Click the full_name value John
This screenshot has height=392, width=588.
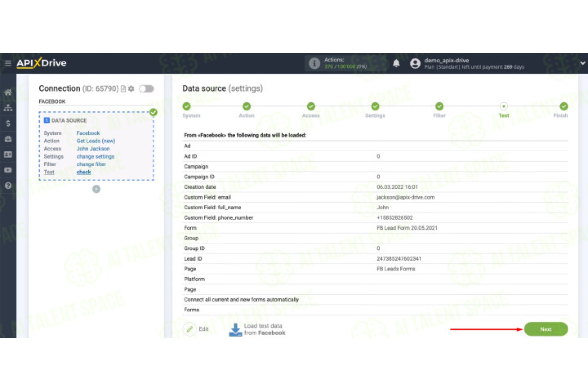(383, 207)
